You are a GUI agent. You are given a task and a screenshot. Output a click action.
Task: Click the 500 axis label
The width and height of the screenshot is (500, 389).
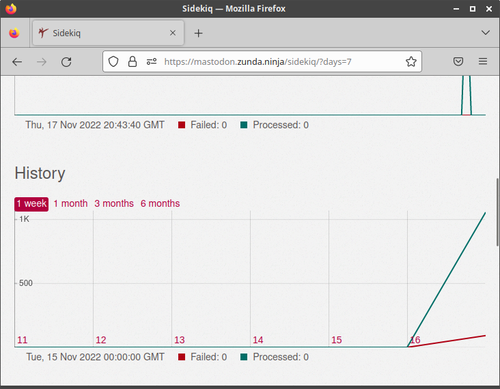click(x=26, y=283)
